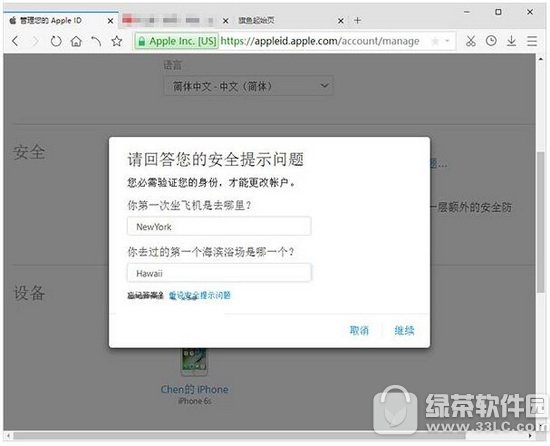Minimize the browser window

point(467,12)
